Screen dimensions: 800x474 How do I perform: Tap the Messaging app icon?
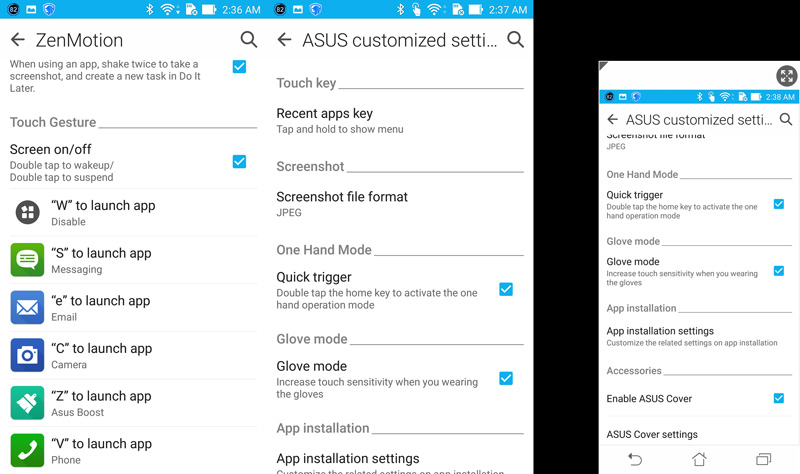point(27,260)
